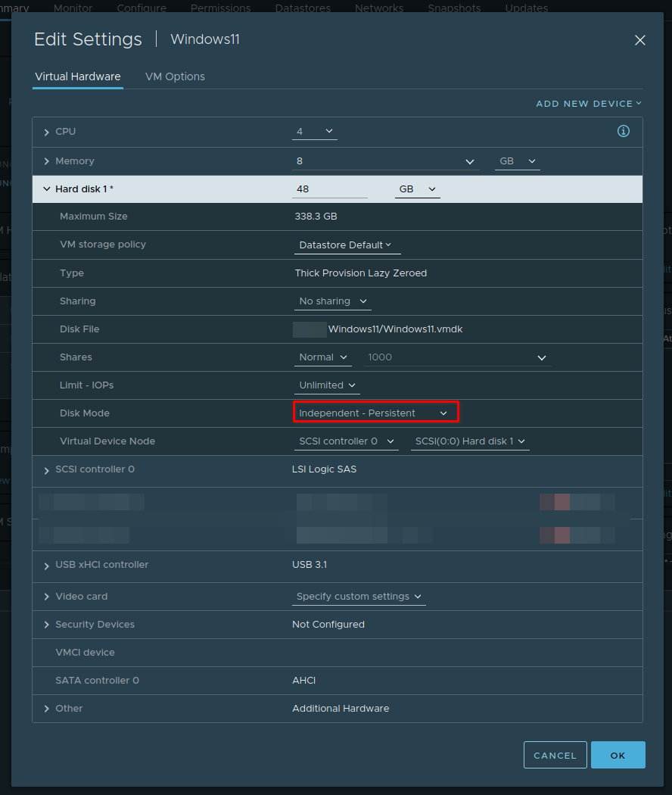672x795 pixels.
Task: Open the SCSI controller 0 Virtual Device Node dropdown
Action: pos(346,441)
